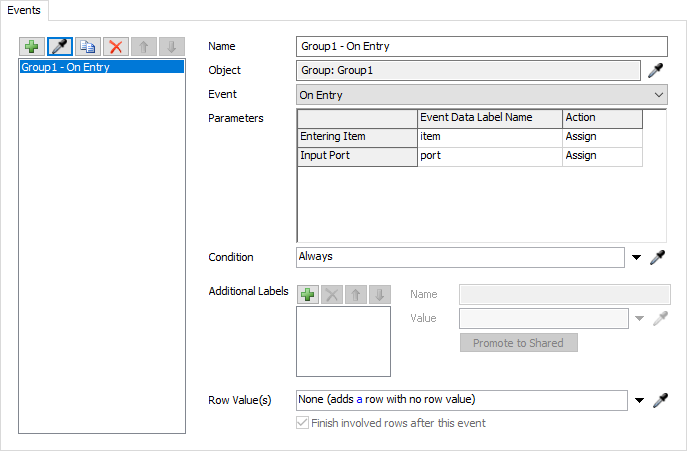
Task: Click the Condition eyedropper sampler
Action: click(659, 257)
